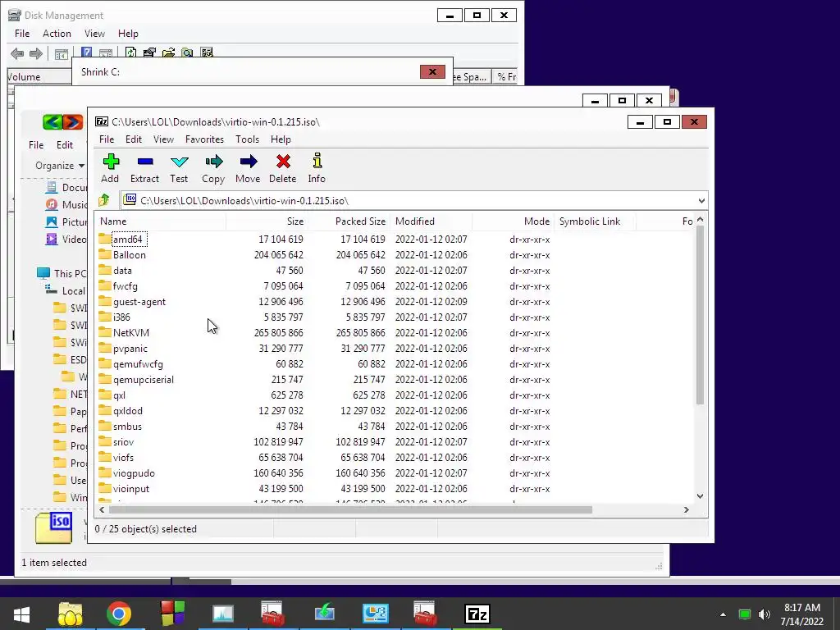This screenshot has height=630, width=840.
Task: Open Action menu in Disk Management
Action: [x=57, y=33]
